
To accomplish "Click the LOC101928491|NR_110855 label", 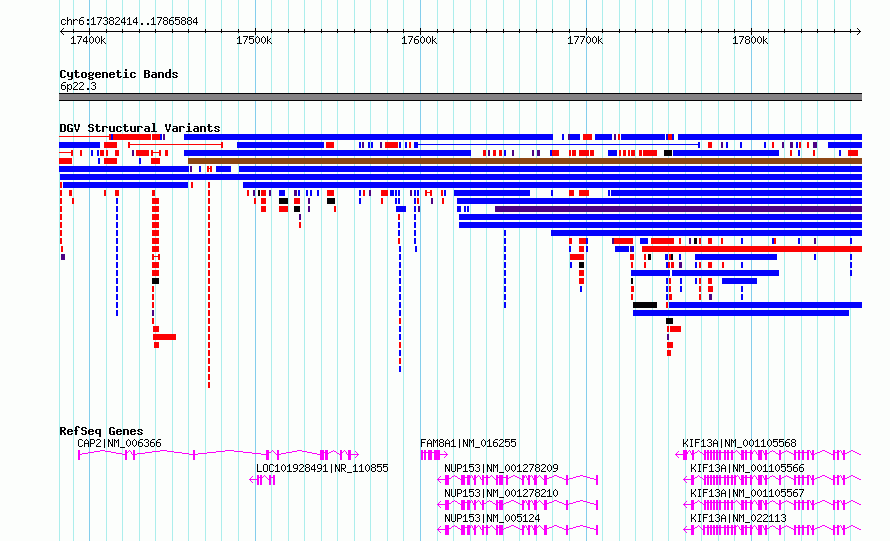I will tap(322, 468).
